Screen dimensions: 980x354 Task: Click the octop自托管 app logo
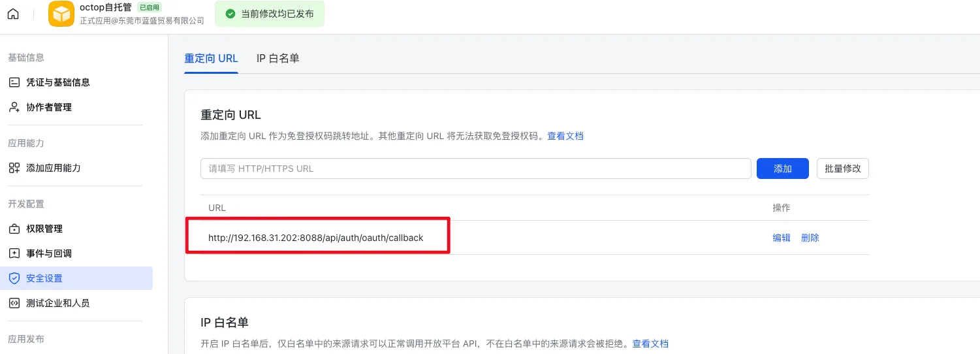tap(61, 14)
